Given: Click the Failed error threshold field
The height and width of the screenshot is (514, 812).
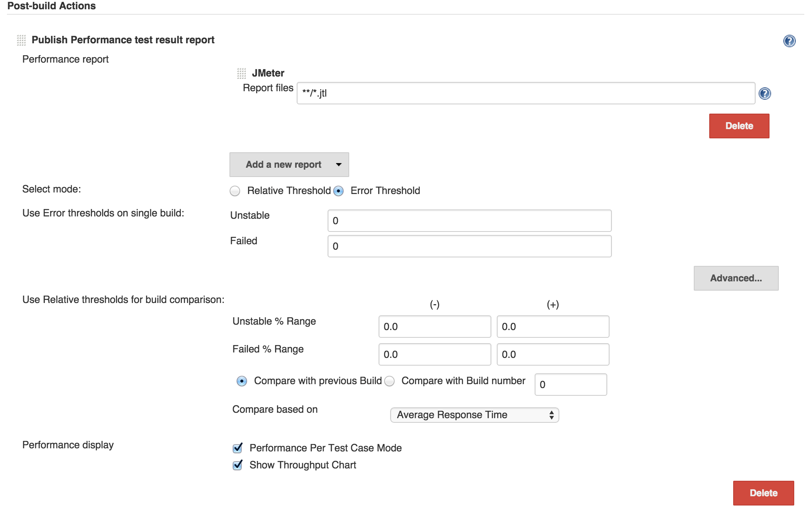Looking at the screenshot, I should 469,246.
